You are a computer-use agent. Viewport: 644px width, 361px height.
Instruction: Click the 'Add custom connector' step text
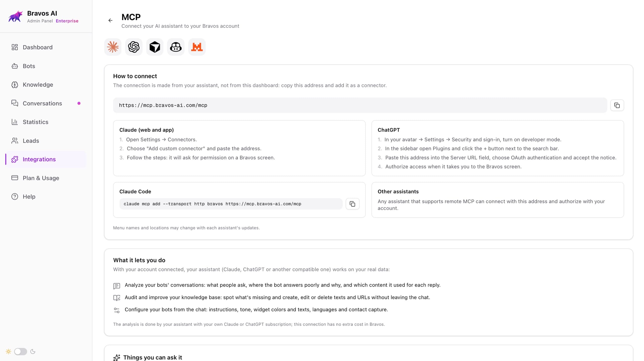point(194,149)
